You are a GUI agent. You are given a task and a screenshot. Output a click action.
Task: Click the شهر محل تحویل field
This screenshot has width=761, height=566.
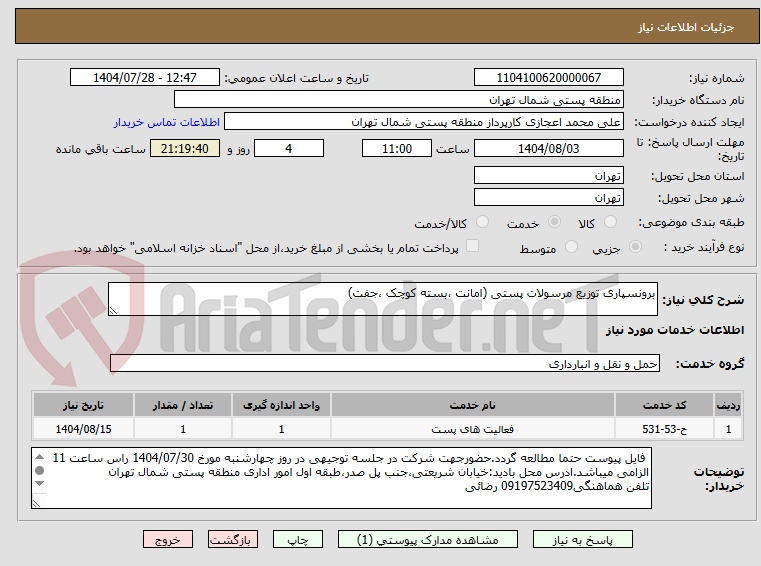pos(548,198)
